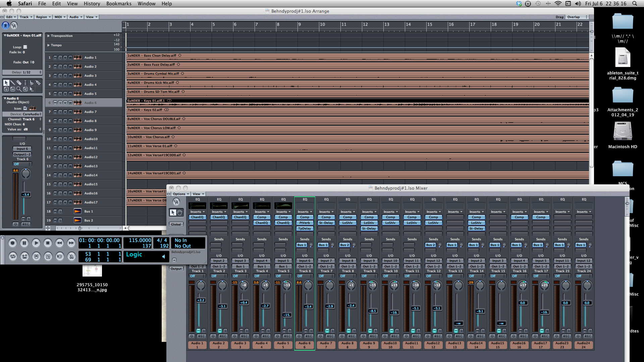Click PtVerb insert on Audio 6 channel

[x=305, y=223]
